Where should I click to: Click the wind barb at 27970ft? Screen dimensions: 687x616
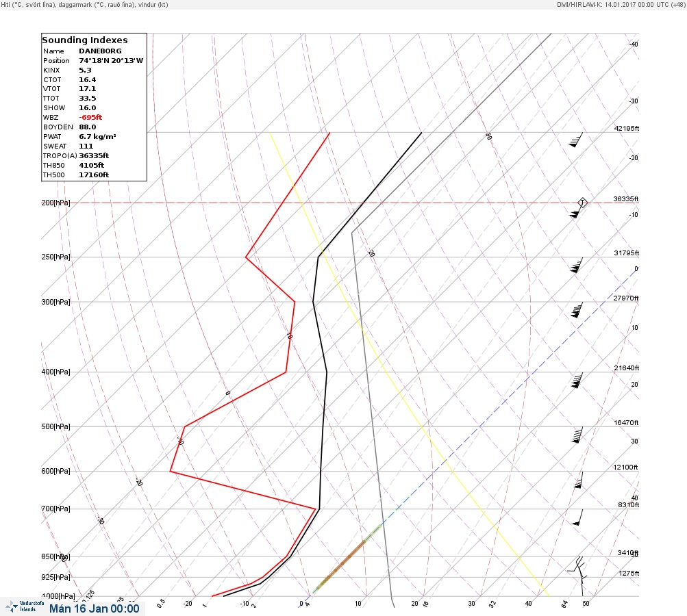tap(577, 310)
